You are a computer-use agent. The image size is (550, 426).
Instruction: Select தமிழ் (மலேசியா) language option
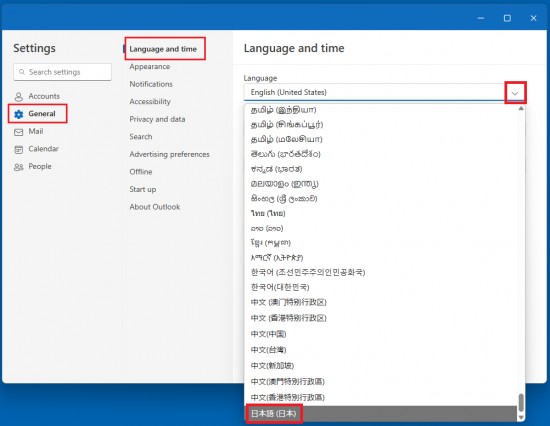(x=381, y=139)
